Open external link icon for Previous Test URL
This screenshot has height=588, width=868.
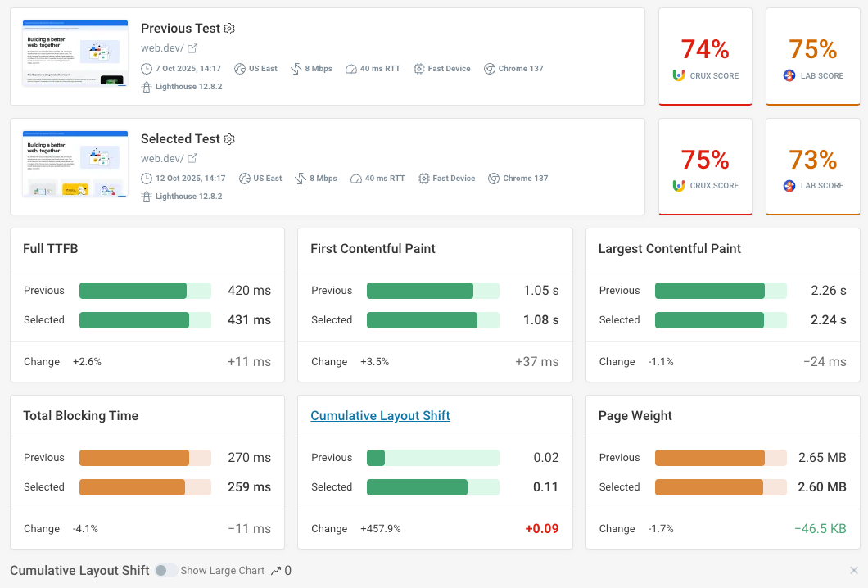click(192, 49)
